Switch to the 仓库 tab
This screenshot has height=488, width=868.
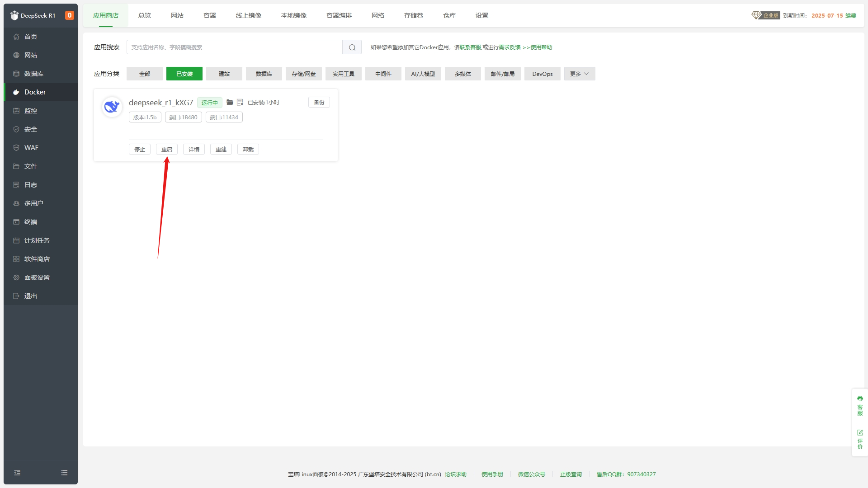(x=449, y=15)
